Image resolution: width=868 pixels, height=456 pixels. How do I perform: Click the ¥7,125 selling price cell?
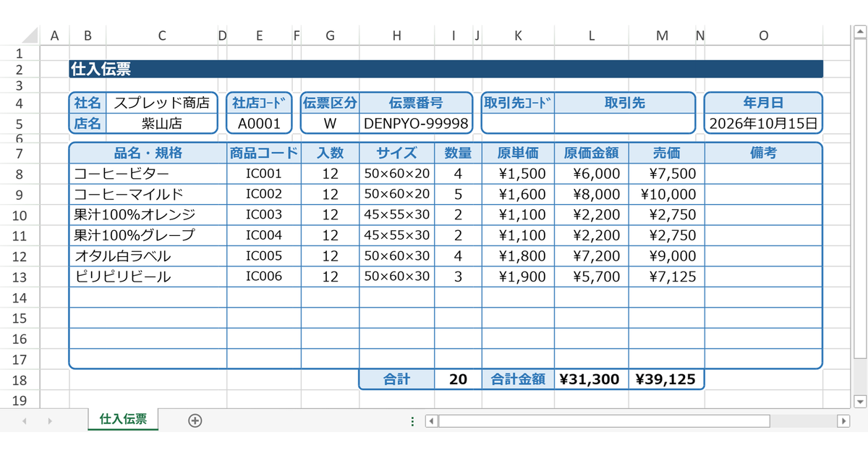point(666,276)
